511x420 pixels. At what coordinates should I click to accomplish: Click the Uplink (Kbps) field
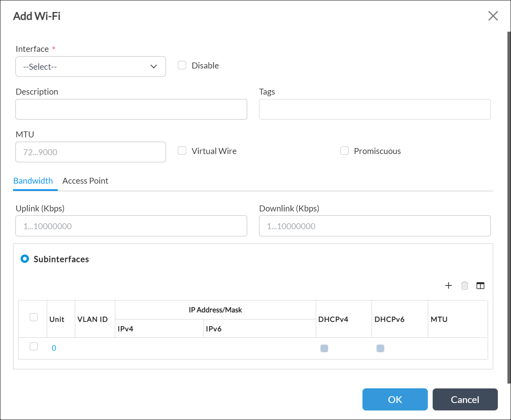pyautogui.click(x=131, y=226)
